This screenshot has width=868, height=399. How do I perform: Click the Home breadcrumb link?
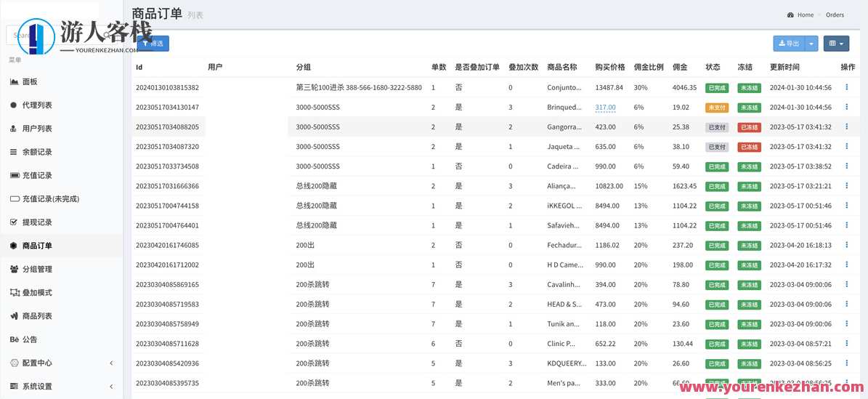(x=805, y=15)
